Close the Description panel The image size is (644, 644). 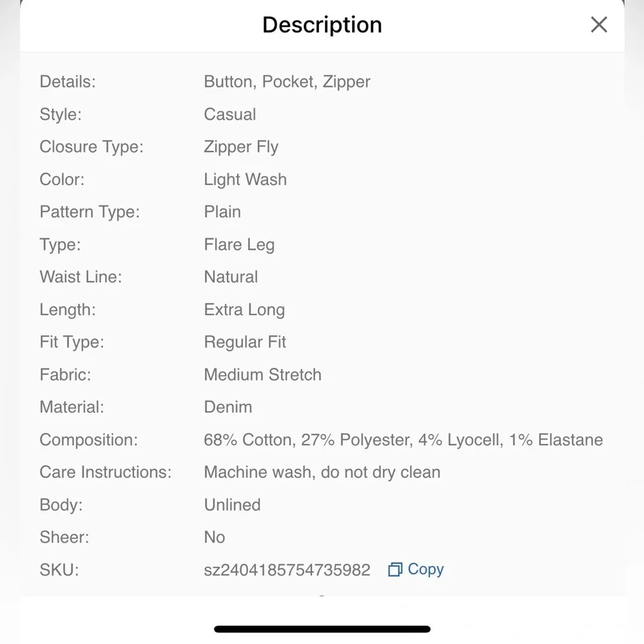(x=599, y=25)
